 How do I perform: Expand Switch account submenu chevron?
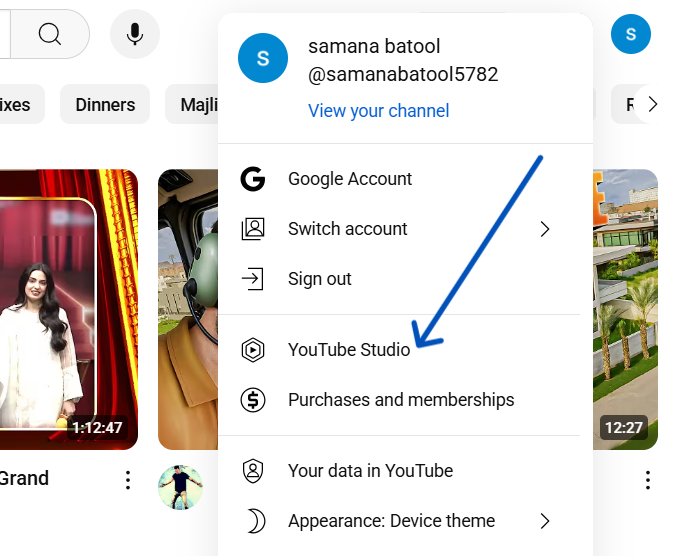(545, 229)
